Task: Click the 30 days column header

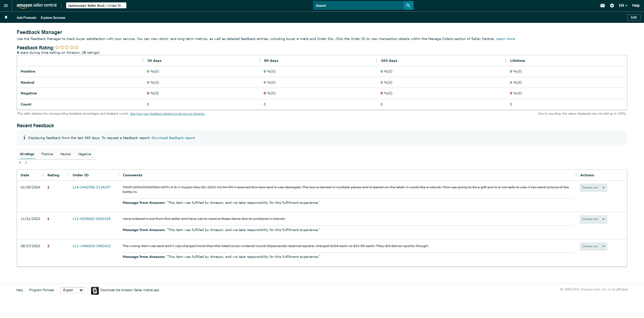Action: 154,61
